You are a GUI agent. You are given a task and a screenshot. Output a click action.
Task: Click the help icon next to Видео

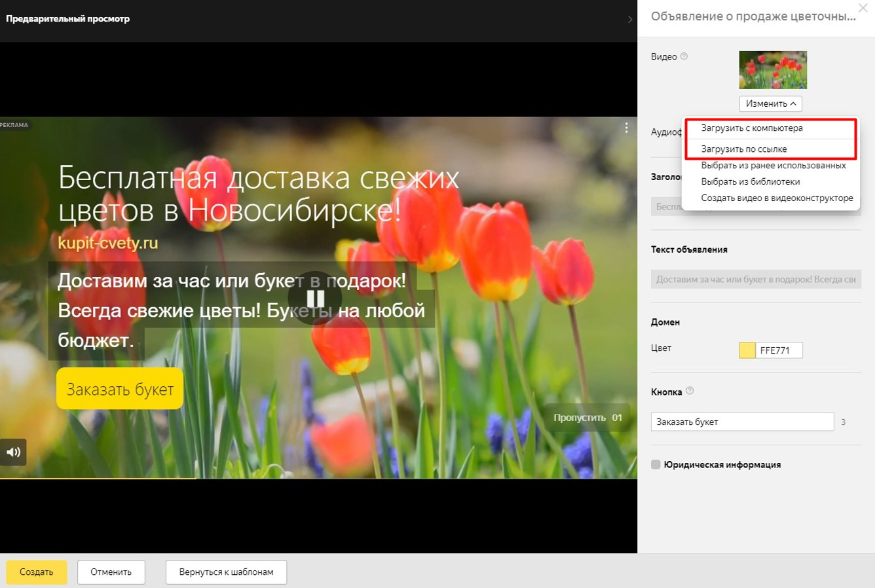[684, 56]
